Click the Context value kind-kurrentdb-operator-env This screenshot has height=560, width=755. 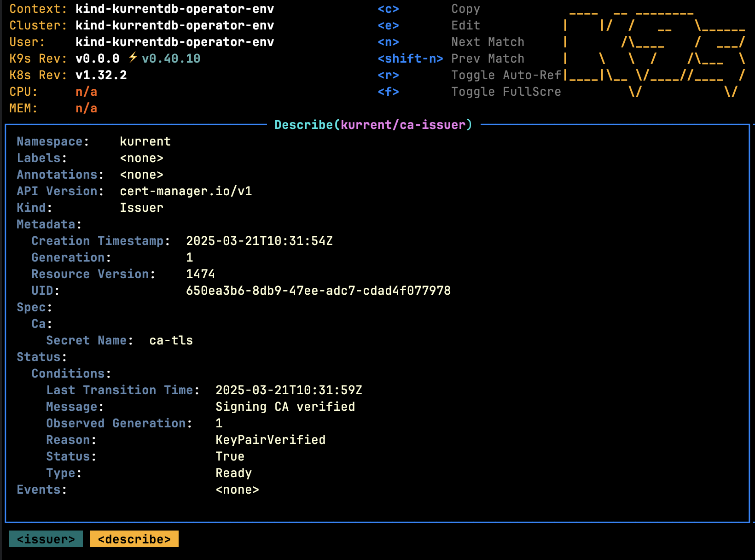coord(174,9)
